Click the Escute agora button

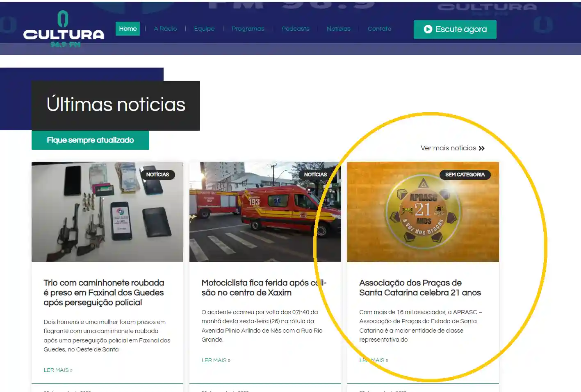[x=455, y=29]
